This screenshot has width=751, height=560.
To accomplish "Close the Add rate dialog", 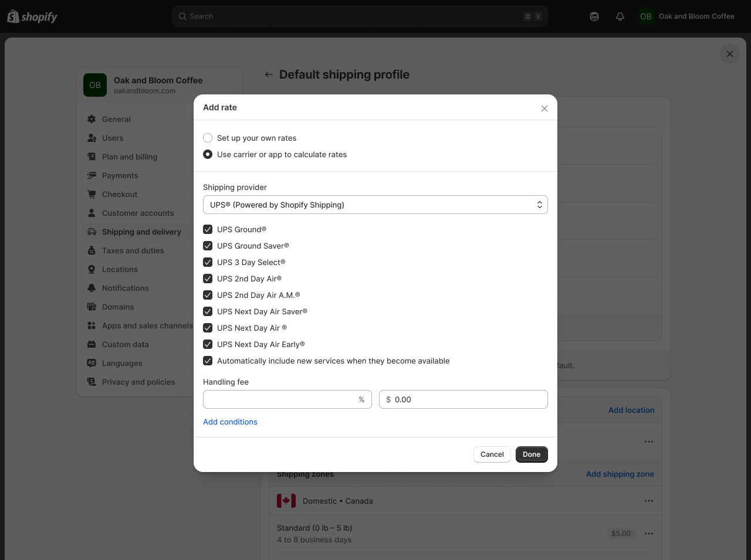I will 544,108.
